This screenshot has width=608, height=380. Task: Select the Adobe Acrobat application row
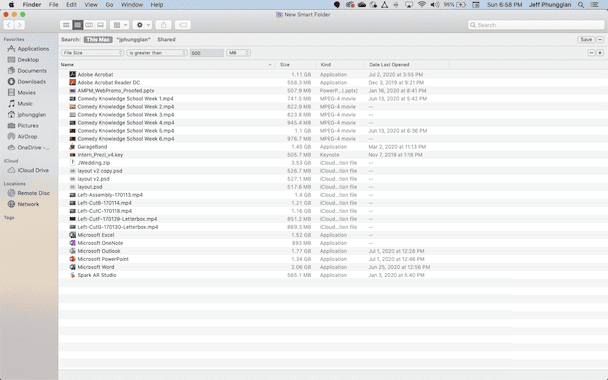[333, 74]
